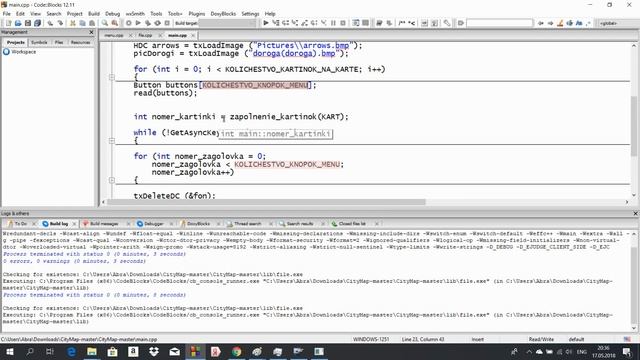Open the Help menu
This screenshot has width=640, height=360.
pyautogui.click(x=270, y=13)
